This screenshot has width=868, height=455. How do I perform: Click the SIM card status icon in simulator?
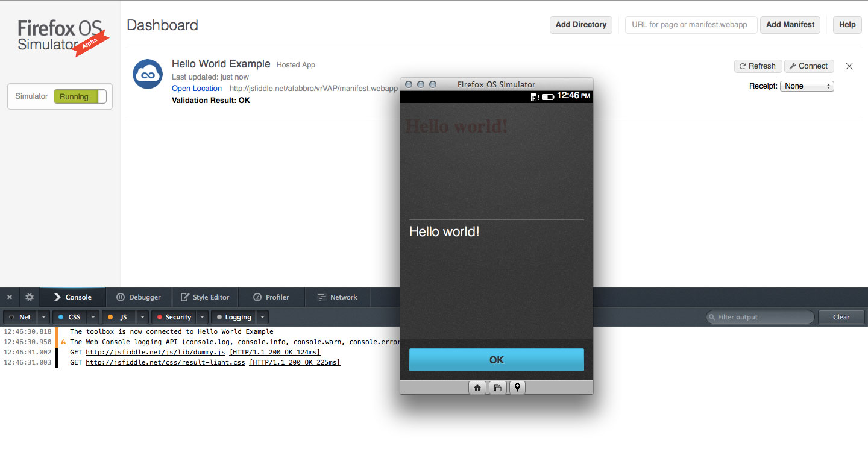[x=535, y=96]
